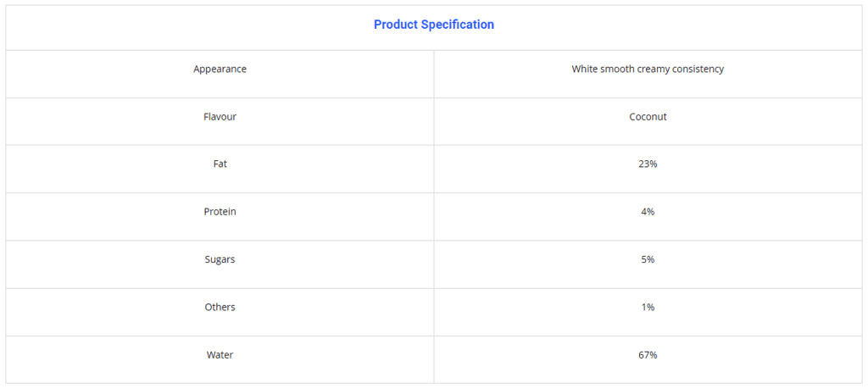Click the word creamy in the appearance value

651,69
